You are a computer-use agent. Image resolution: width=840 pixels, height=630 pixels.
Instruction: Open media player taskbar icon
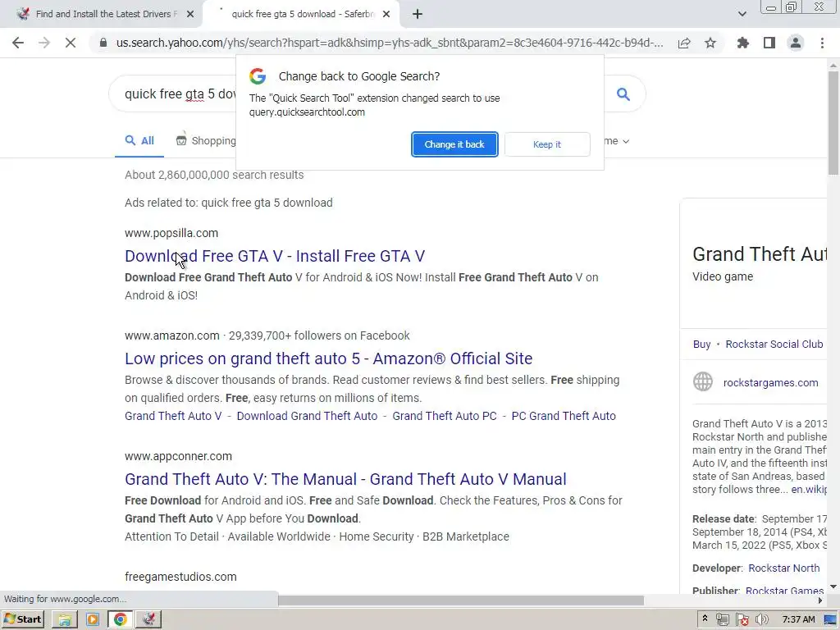click(92, 620)
